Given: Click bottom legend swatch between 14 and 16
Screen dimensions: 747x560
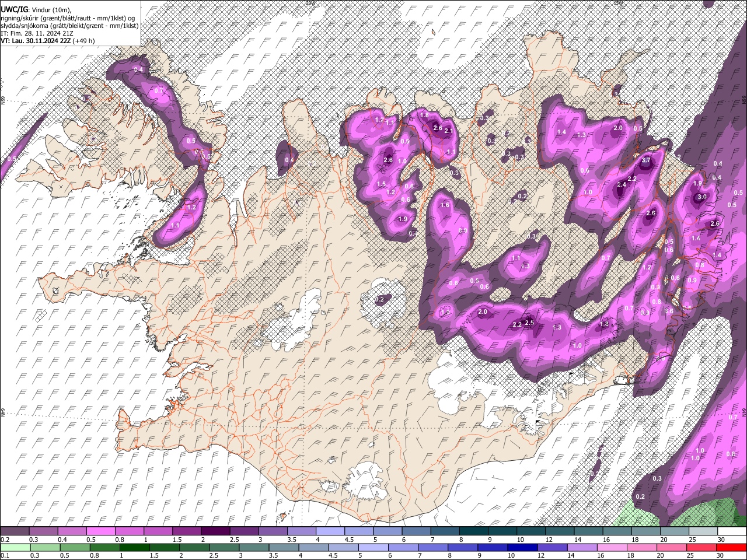Looking at the screenshot, I should point(582,547).
